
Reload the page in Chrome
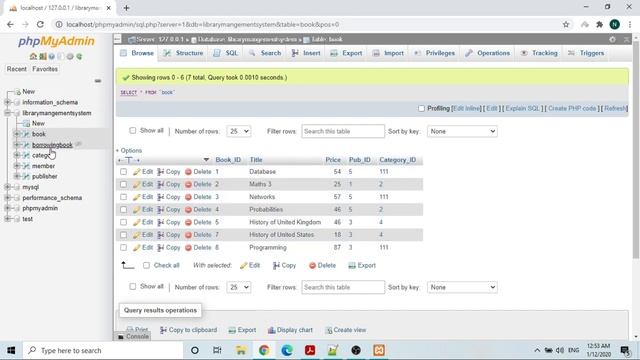[x=40, y=24]
